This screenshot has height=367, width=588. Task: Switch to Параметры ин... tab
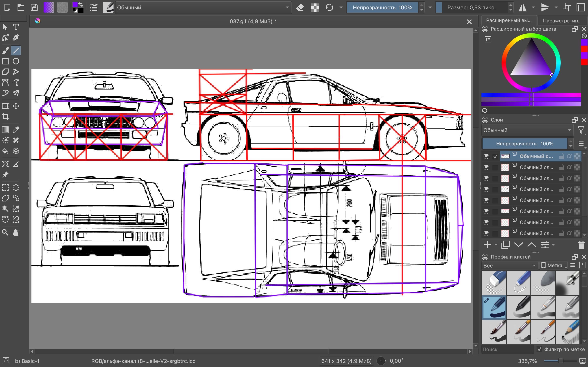[562, 21]
